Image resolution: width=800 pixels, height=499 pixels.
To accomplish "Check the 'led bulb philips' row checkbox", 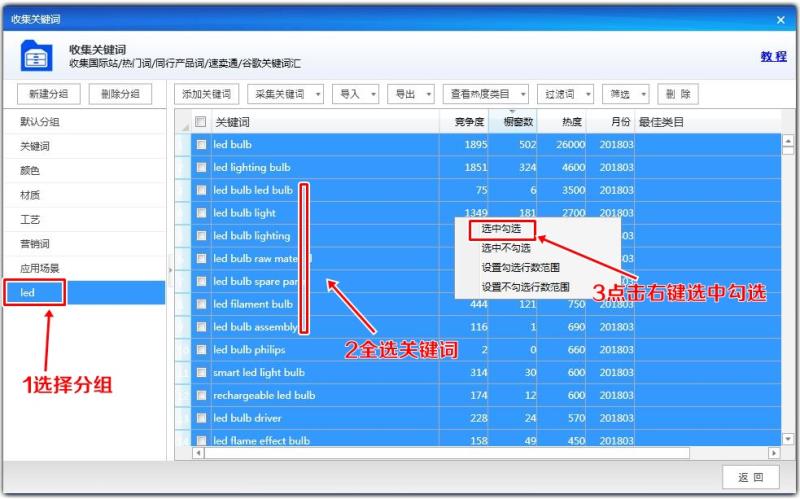I will click(202, 350).
